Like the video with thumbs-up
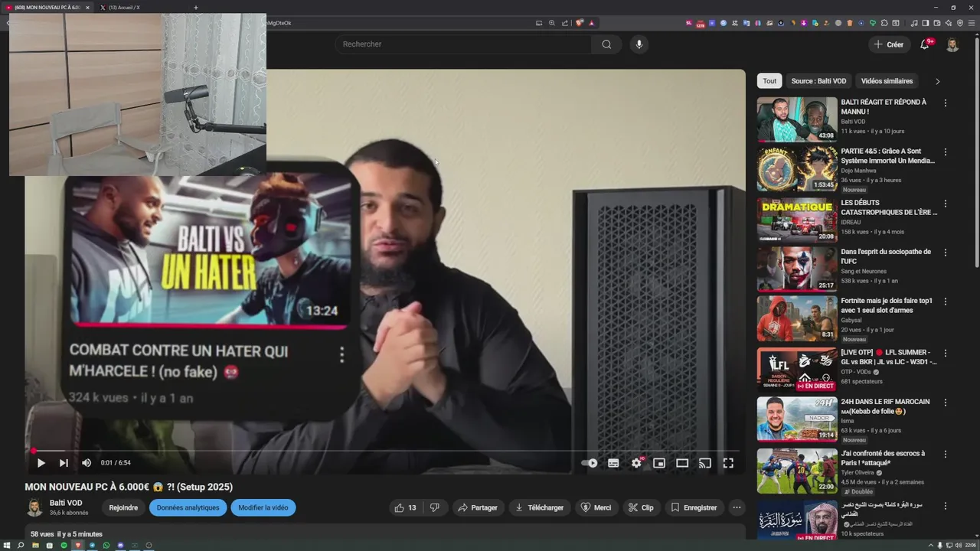Image resolution: width=980 pixels, height=551 pixels. click(x=405, y=507)
